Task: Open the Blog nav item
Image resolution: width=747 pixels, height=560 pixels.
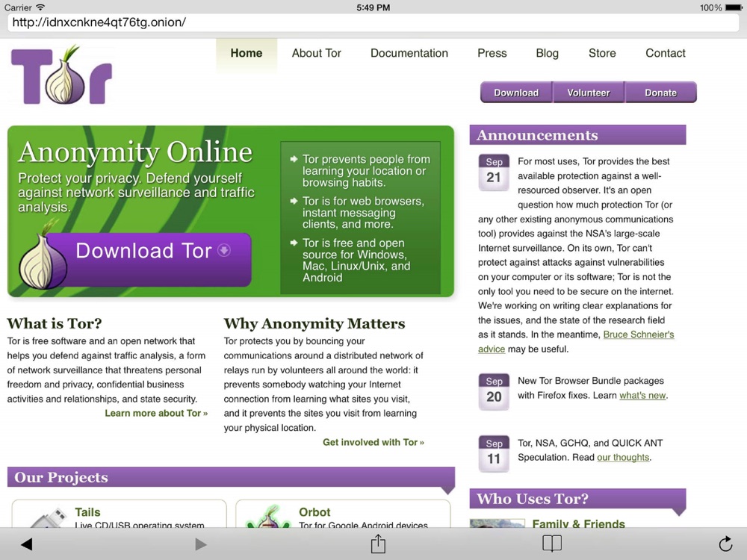Action: (547, 53)
